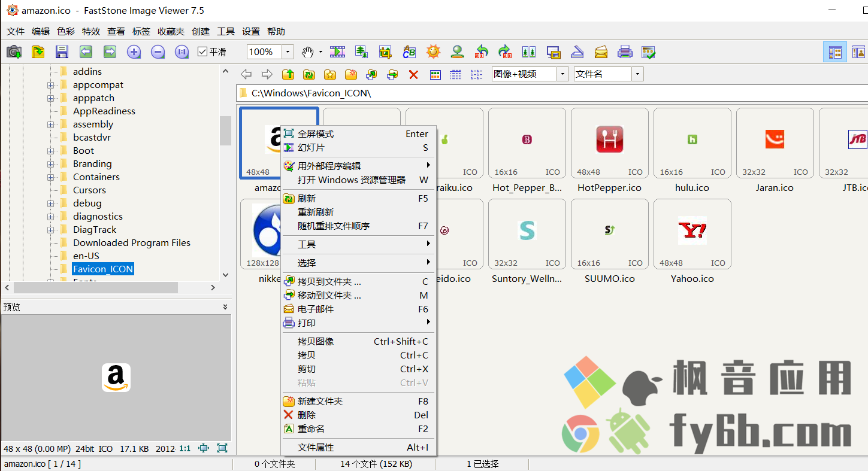Start slideshow from the filmstrip toolbar icon
This screenshot has width=868, height=471.
click(x=337, y=52)
